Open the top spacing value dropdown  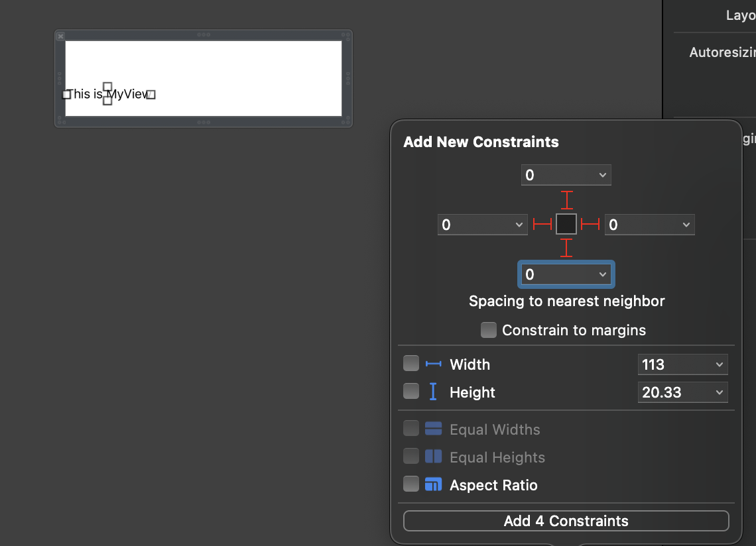click(603, 175)
